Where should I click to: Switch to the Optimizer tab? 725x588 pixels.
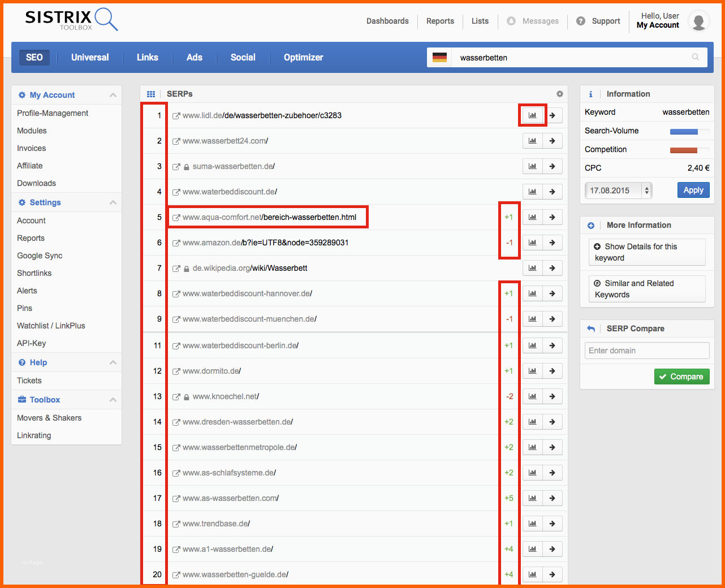(304, 57)
